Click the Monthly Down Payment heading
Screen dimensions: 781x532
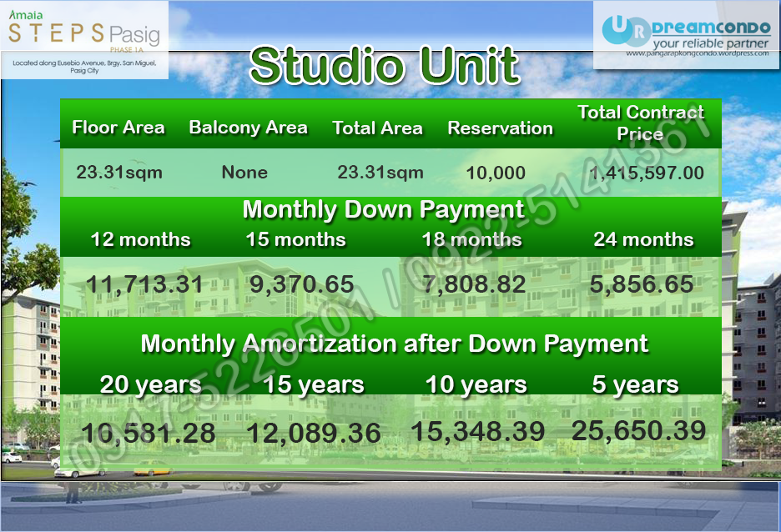coord(384,209)
